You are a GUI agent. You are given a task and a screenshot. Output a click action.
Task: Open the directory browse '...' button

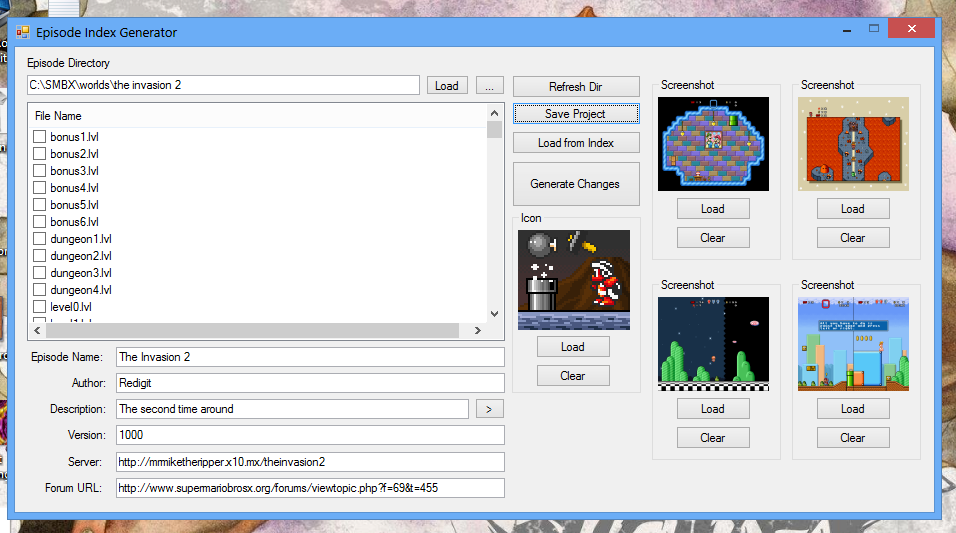pyautogui.click(x=490, y=86)
